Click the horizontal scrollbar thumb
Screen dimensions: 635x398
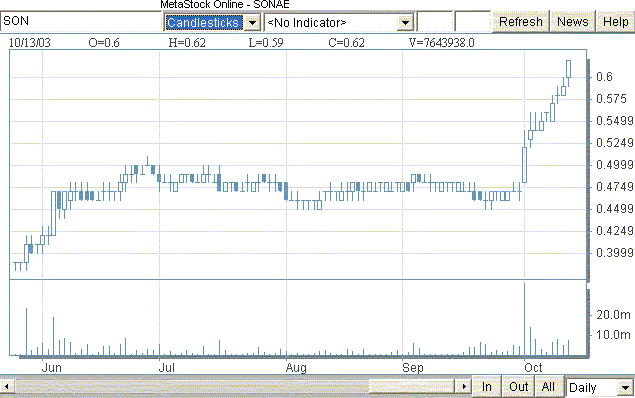pyautogui.click(x=413, y=387)
